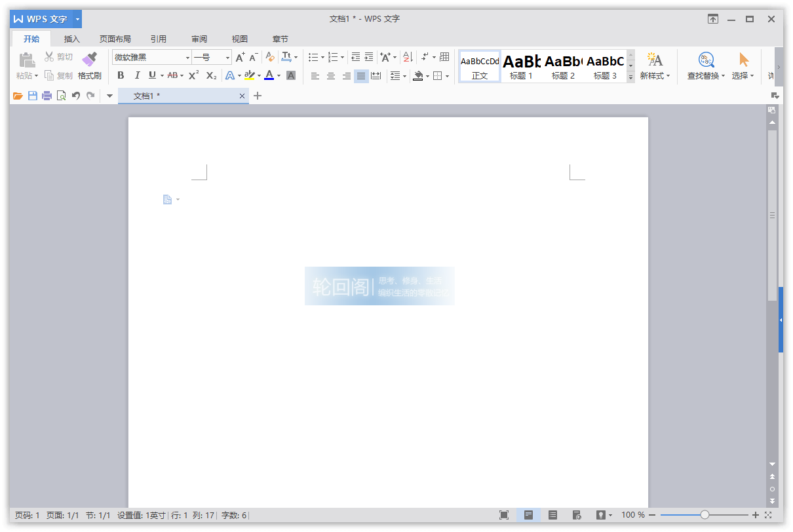
Task: Click the Superscript X² icon
Action: (193, 75)
